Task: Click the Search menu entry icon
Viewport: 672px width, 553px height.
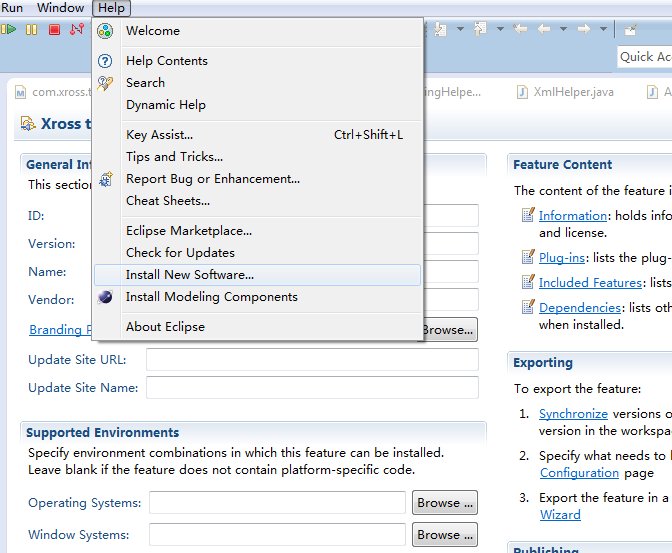Action: (x=105, y=83)
